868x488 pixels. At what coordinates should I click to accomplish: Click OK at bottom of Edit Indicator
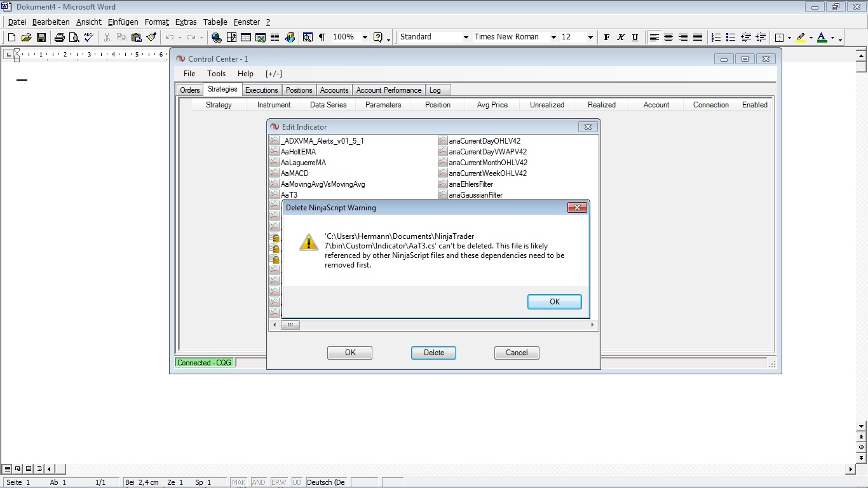click(x=350, y=353)
